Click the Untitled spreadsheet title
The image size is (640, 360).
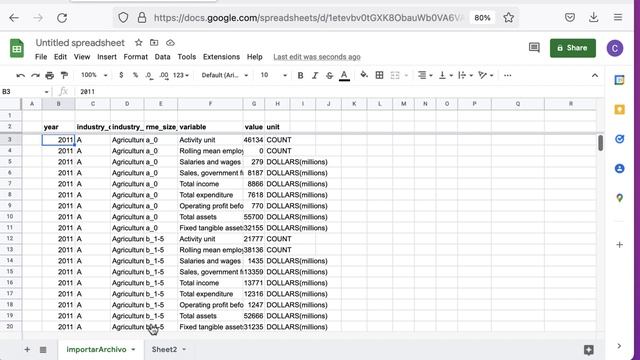pyautogui.click(x=80, y=43)
